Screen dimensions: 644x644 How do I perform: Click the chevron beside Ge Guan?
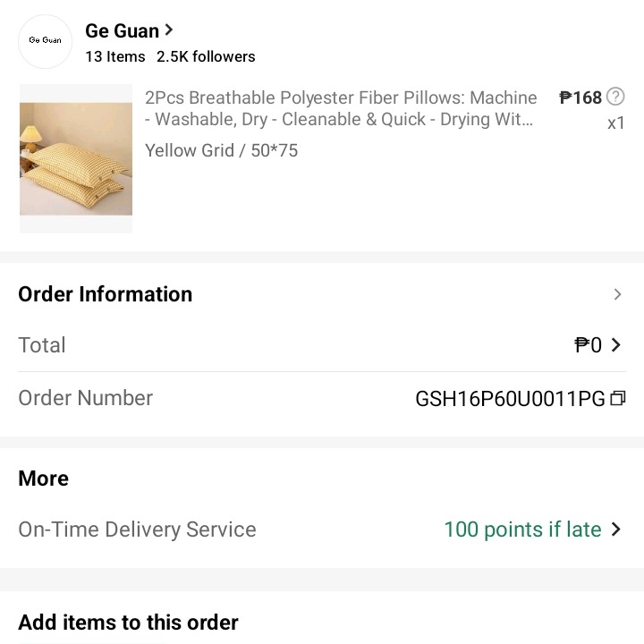[169, 30]
